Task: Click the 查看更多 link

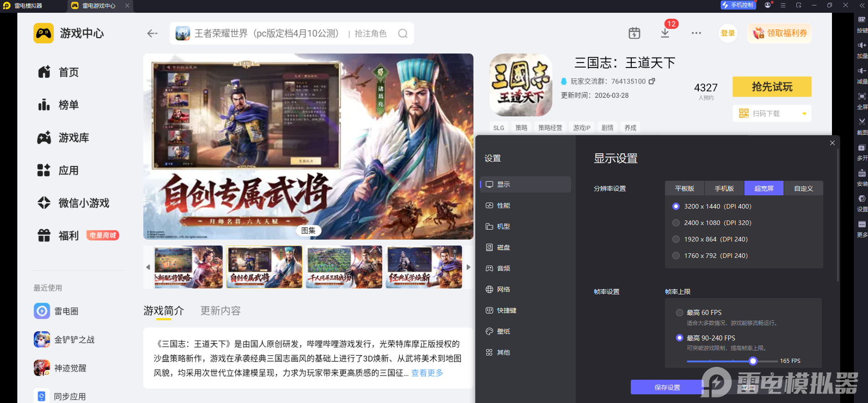Action: tap(427, 373)
